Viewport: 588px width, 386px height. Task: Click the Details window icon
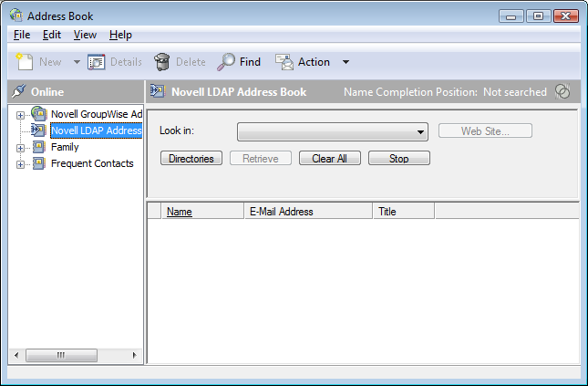[97, 62]
